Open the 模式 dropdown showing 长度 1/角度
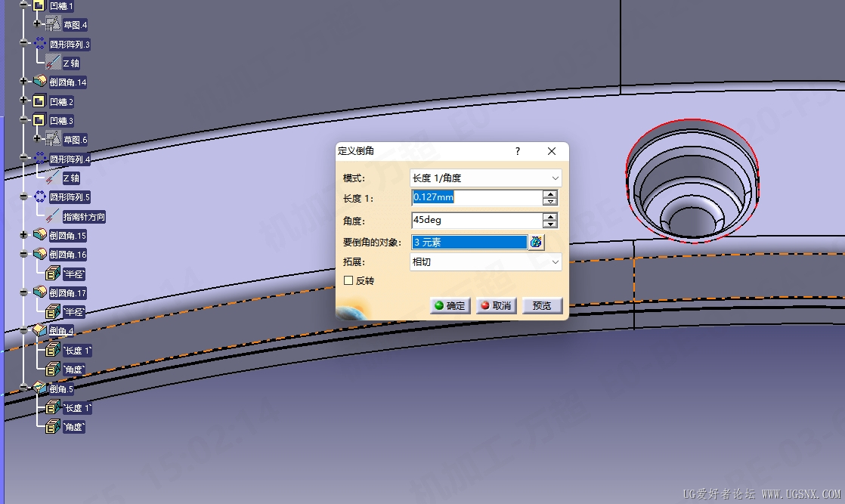The image size is (845, 504). click(485, 178)
